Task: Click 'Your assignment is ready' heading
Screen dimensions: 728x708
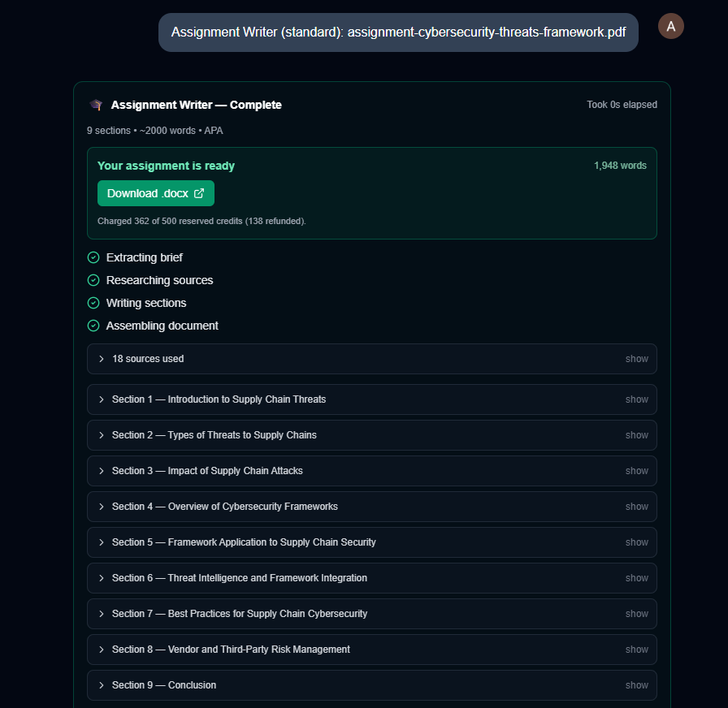Action: pos(166,166)
